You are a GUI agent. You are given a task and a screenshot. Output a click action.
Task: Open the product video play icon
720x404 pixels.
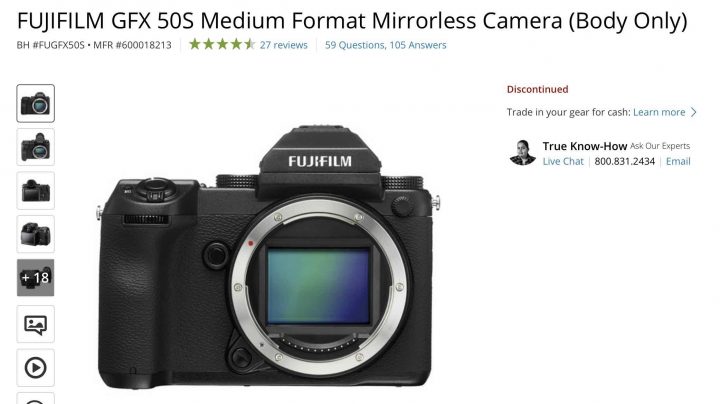35,368
